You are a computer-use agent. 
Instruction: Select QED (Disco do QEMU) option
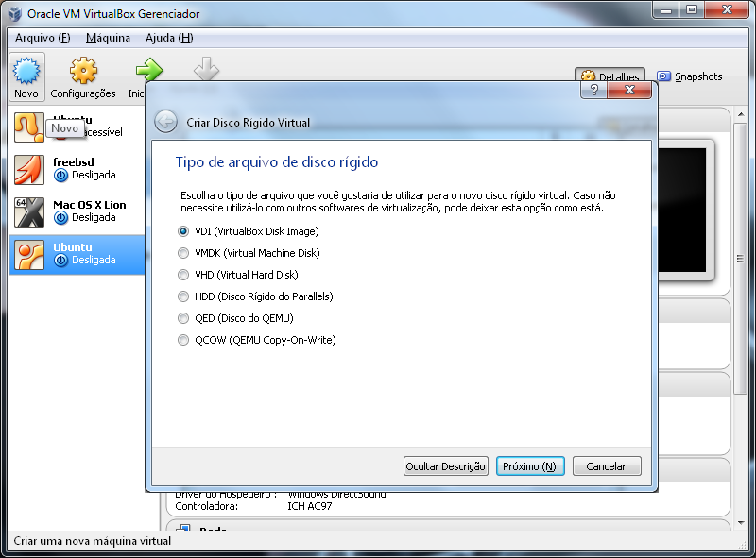[235, 318]
